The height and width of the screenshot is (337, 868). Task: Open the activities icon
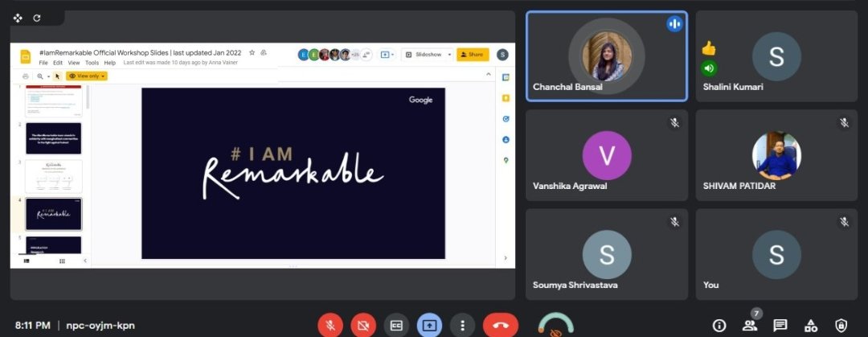coord(811,326)
